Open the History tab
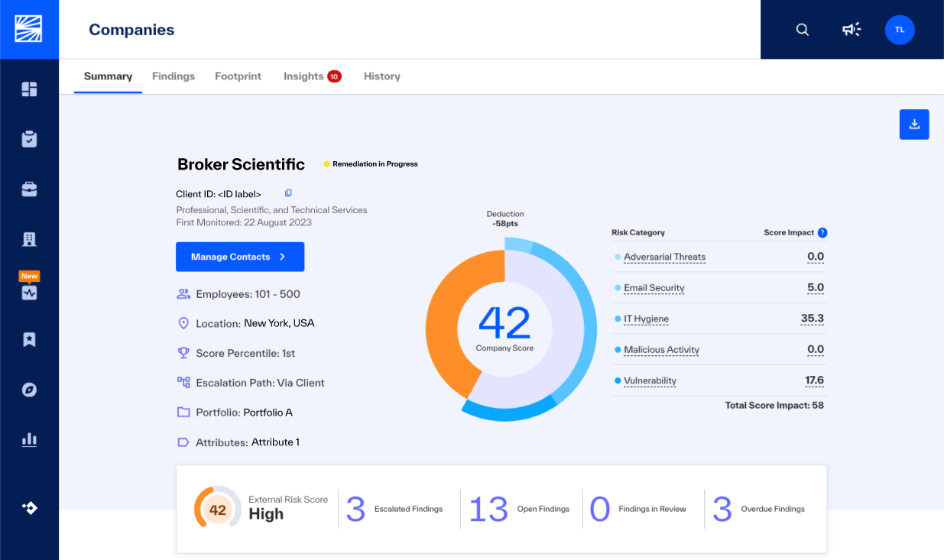This screenshot has width=944, height=560. pyautogui.click(x=382, y=76)
